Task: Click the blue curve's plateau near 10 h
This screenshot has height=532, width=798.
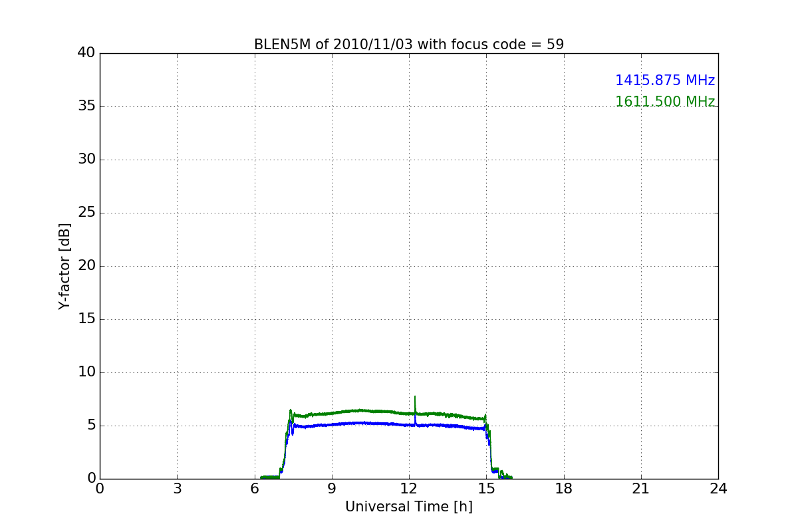Action: pos(359,423)
